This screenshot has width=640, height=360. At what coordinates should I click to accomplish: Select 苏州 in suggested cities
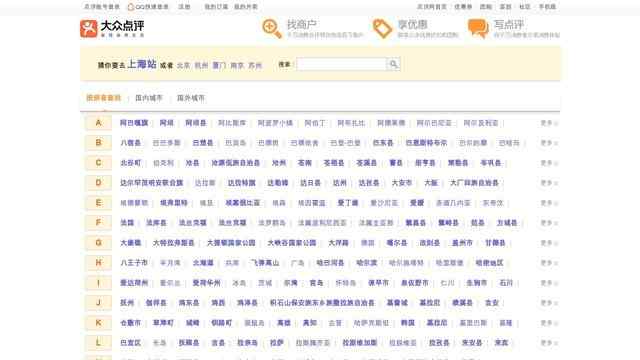click(x=255, y=65)
